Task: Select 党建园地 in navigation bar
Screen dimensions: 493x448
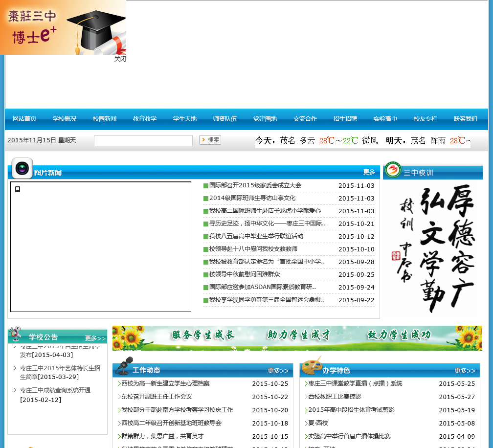Action: pos(265,119)
